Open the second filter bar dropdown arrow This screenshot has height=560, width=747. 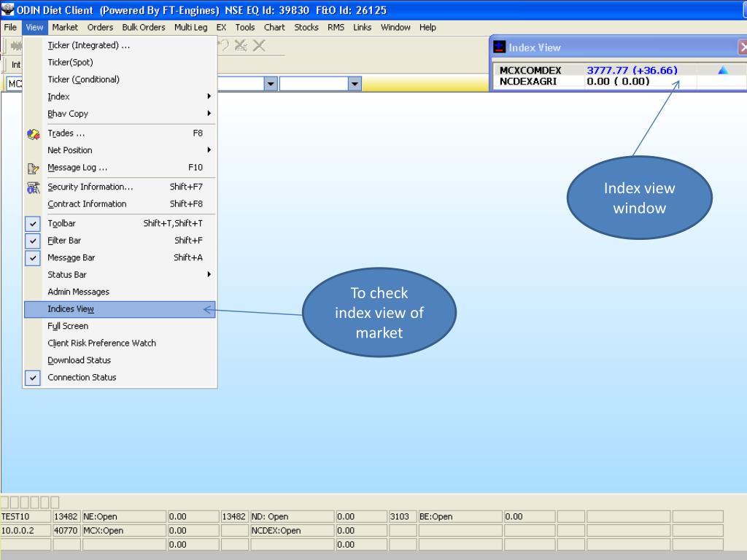point(355,84)
